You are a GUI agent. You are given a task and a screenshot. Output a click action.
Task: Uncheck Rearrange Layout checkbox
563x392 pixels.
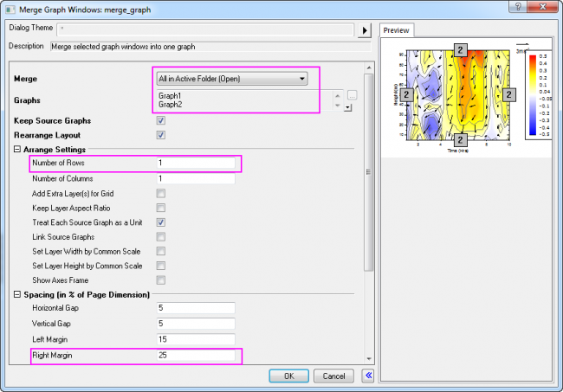click(x=160, y=135)
